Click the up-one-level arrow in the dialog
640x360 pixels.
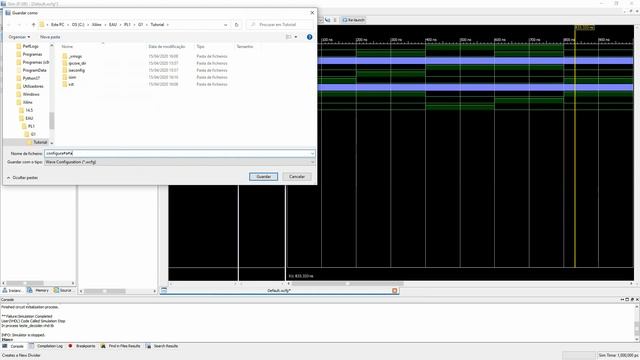33,25
